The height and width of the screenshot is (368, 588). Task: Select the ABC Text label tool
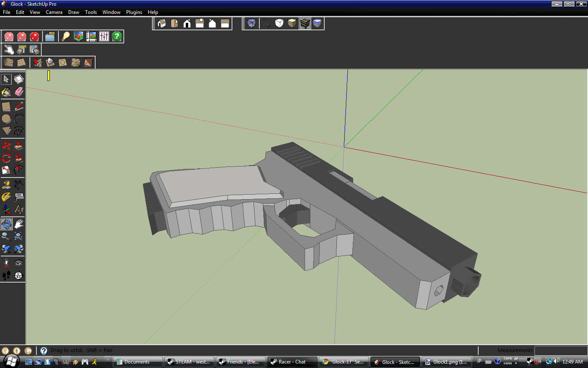tap(19, 197)
